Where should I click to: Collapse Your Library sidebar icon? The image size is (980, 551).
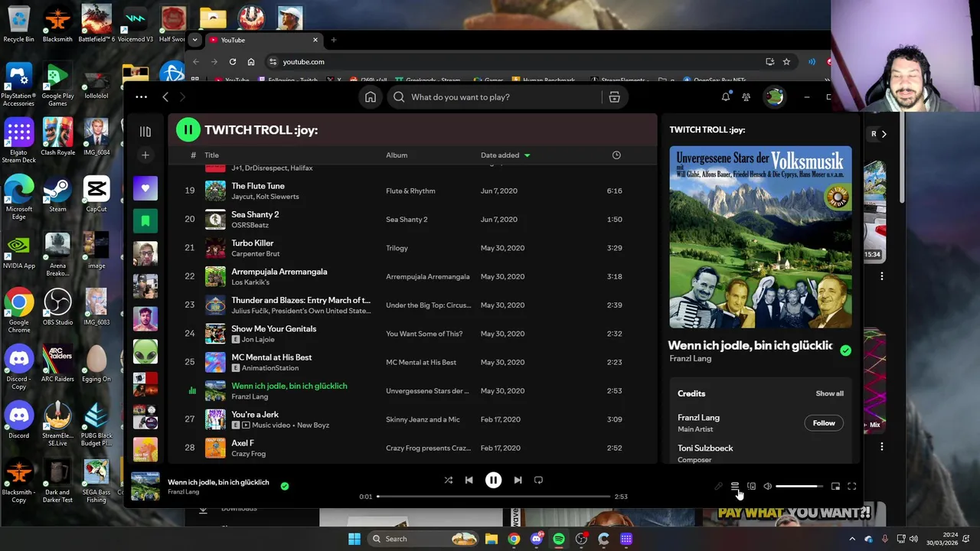pos(145,132)
